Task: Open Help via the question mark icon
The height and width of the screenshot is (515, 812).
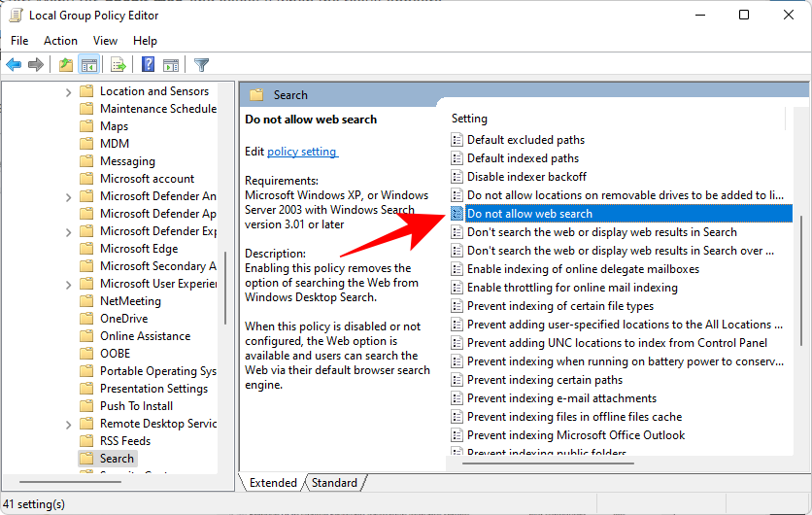Action: pos(148,64)
